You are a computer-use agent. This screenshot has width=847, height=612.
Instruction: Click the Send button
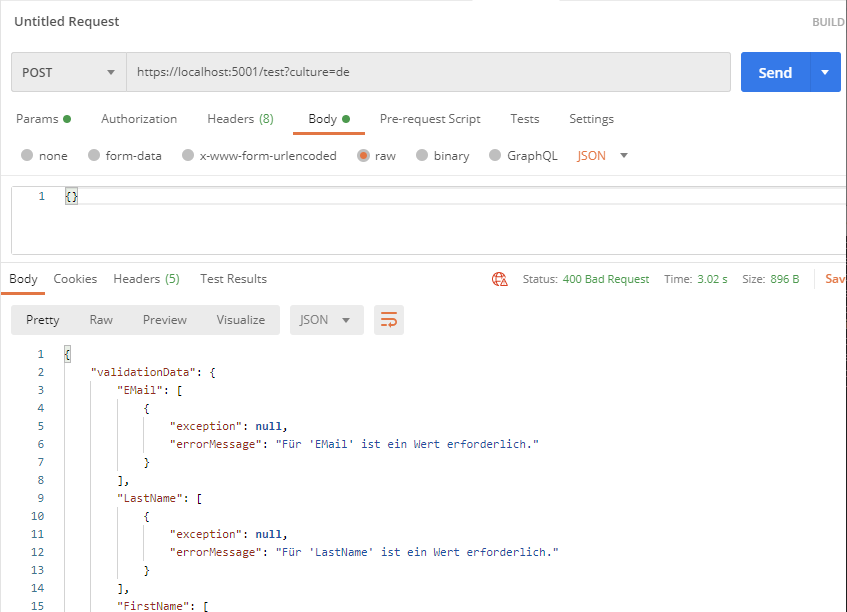point(775,72)
